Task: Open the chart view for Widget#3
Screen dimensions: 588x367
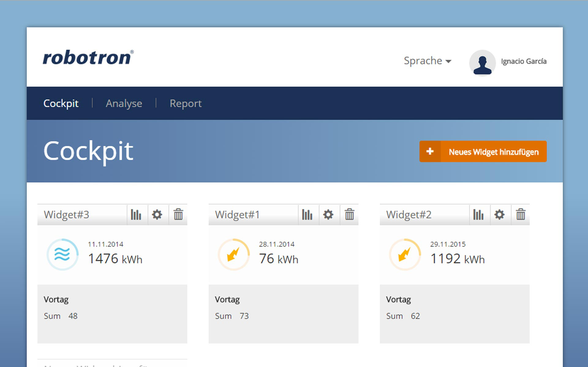Action: click(136, 215)
